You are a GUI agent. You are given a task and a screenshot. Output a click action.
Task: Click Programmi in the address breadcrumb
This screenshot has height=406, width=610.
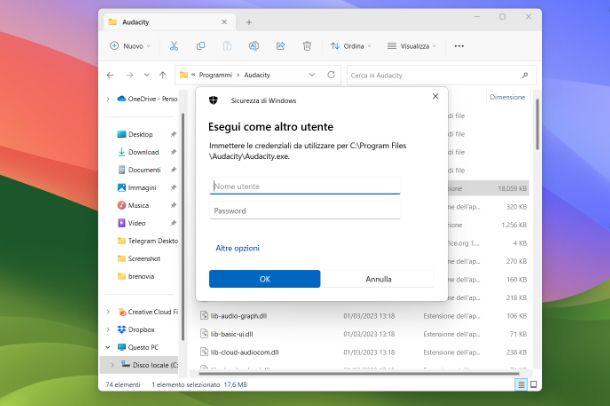(215, 75)
